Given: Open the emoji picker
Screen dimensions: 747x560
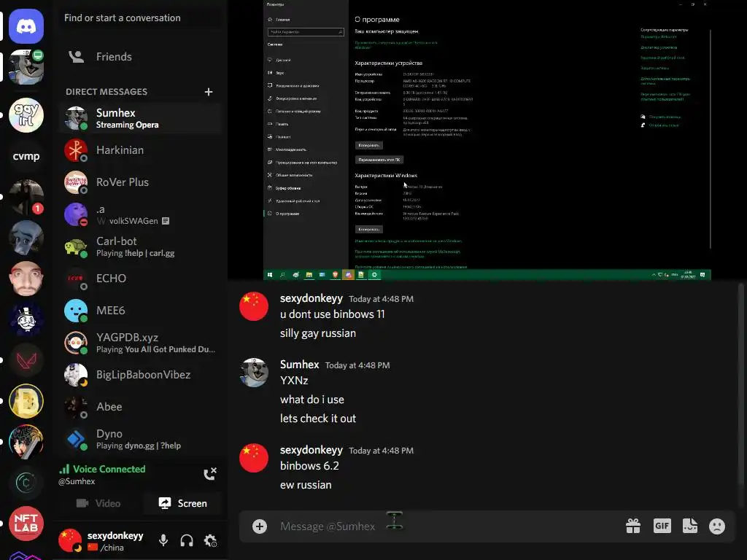Looking at the screenshot, I should [x=717, y=526].
